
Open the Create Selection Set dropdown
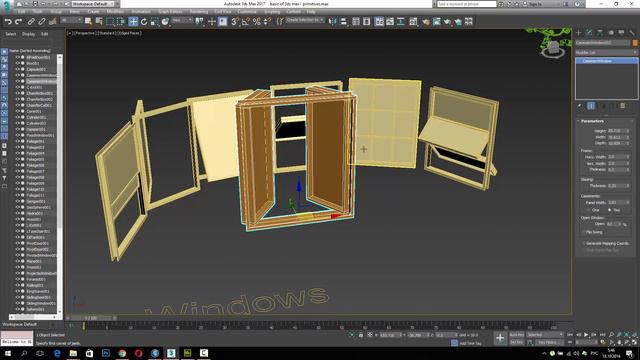coord(305,20)
